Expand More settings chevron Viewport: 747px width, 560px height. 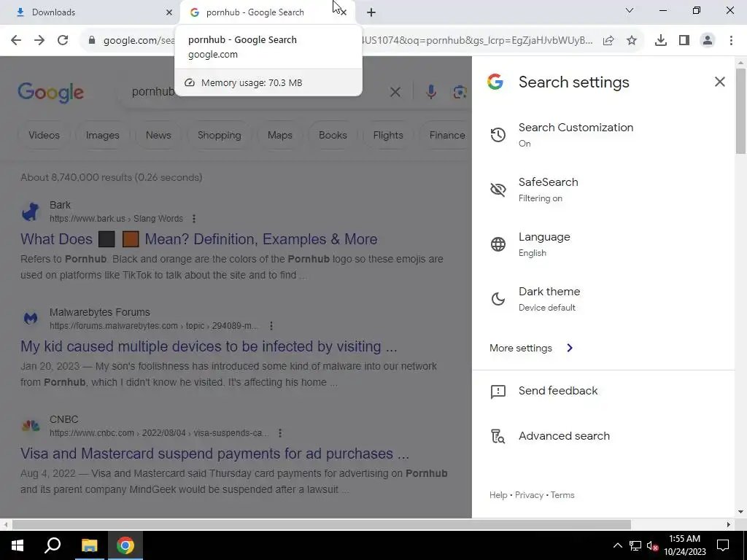[570, 348]
